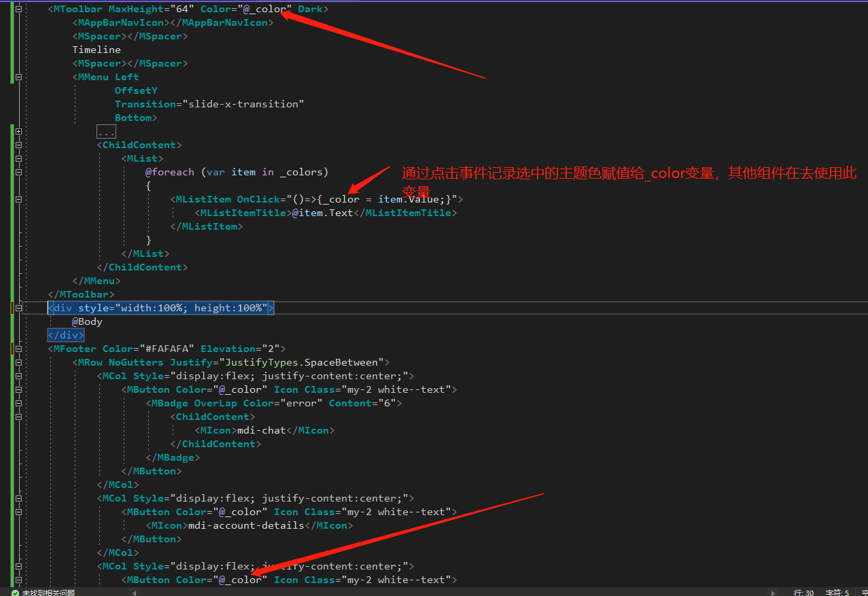This screenshot has width=868, height=596.
Task: Click the line number indicator in status bar
Action: [x=803, y=593]
